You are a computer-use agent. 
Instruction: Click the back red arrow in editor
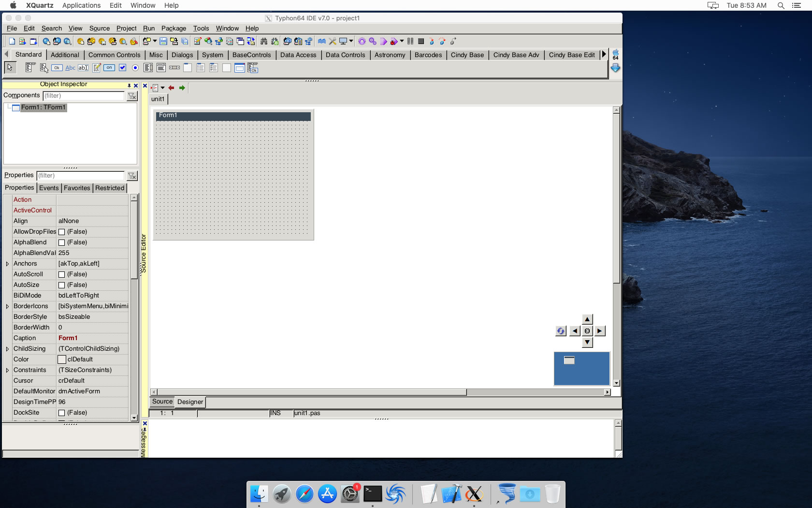click(x=171, y=88)
